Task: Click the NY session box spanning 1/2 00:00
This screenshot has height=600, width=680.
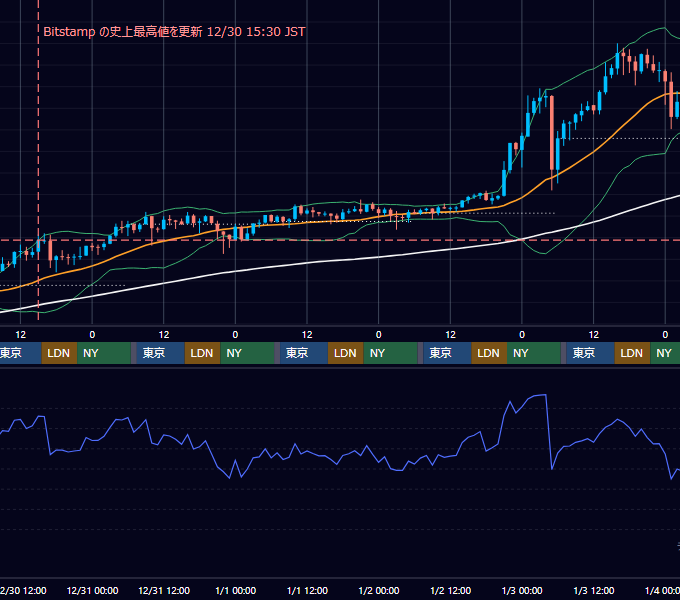Action: [x=390, y=353]
